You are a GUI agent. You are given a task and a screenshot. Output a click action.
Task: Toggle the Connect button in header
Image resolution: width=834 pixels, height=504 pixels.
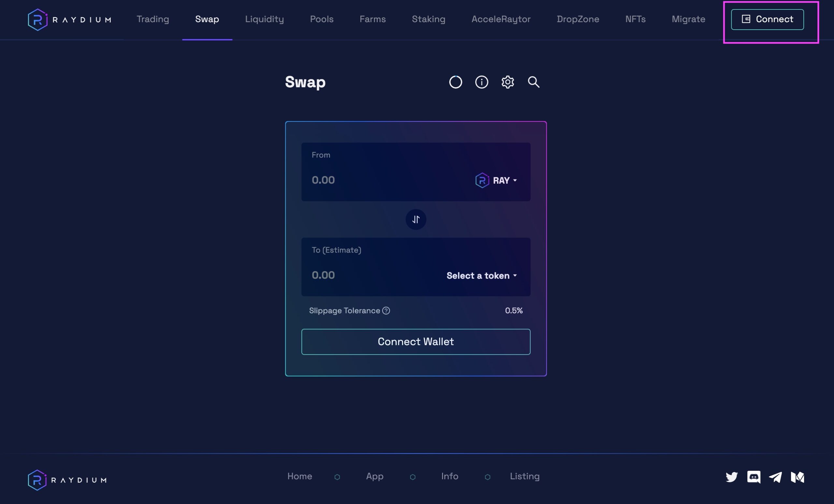click(767, 19)
